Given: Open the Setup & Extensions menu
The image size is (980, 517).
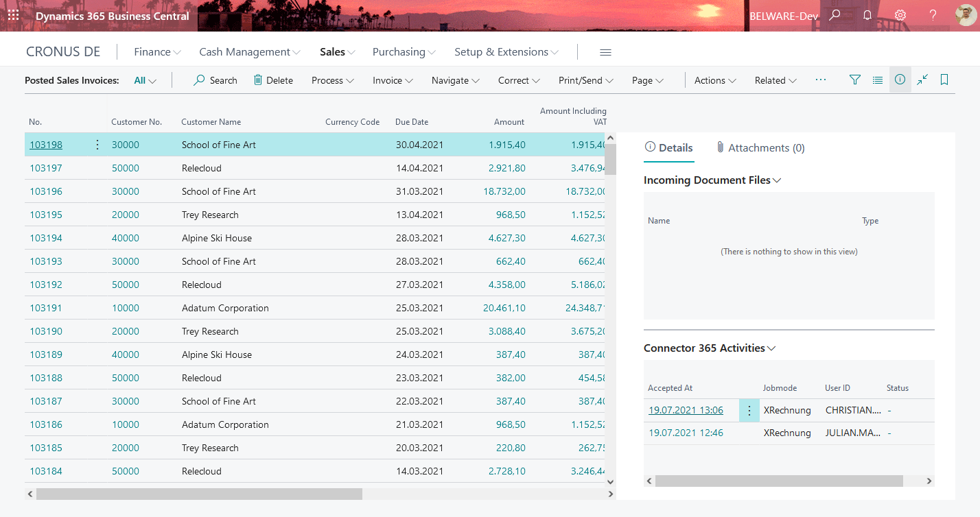Looking at the screenshot, I should pyautogui.click(x=506, y=52).
